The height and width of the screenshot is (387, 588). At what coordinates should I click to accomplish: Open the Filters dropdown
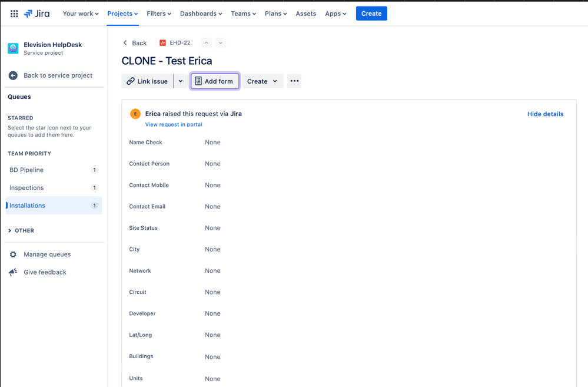[159, 14]
